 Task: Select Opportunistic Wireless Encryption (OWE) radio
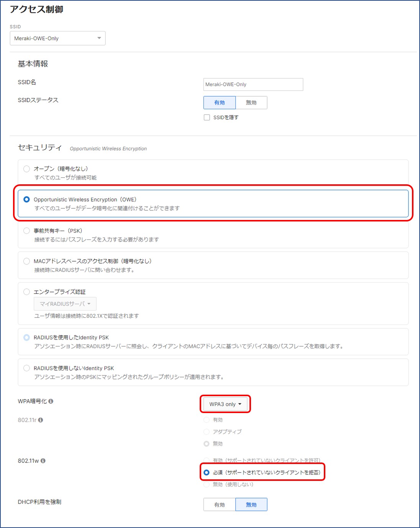click(26, 200)
